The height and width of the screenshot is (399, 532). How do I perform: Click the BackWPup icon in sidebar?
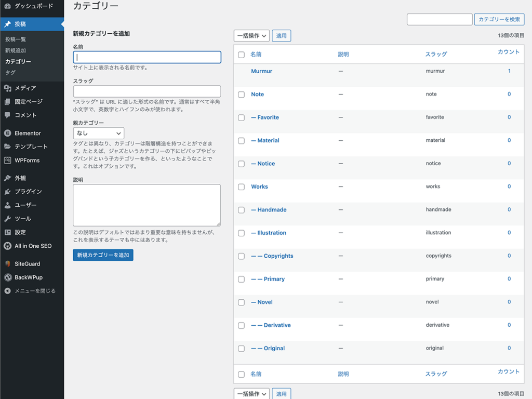click(7, 277)
